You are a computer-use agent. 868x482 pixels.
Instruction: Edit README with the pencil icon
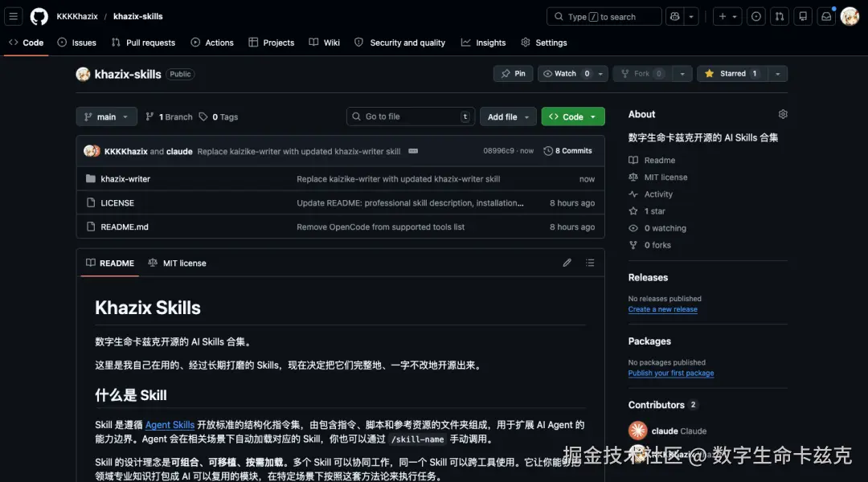tap(567, 263)
